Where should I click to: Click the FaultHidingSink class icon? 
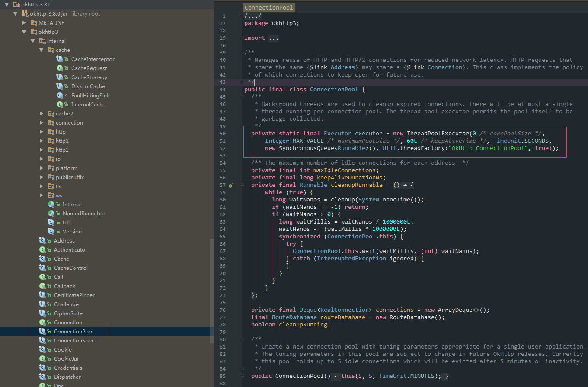pos(60,96)
